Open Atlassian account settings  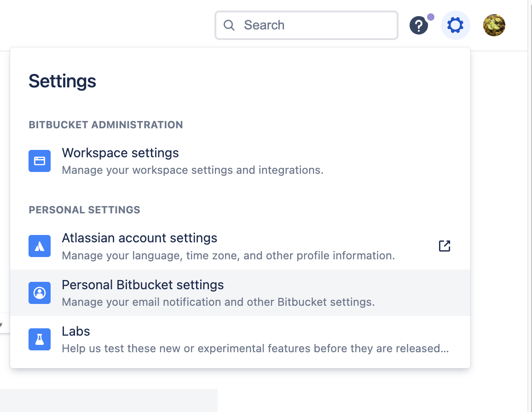point(240,246)
